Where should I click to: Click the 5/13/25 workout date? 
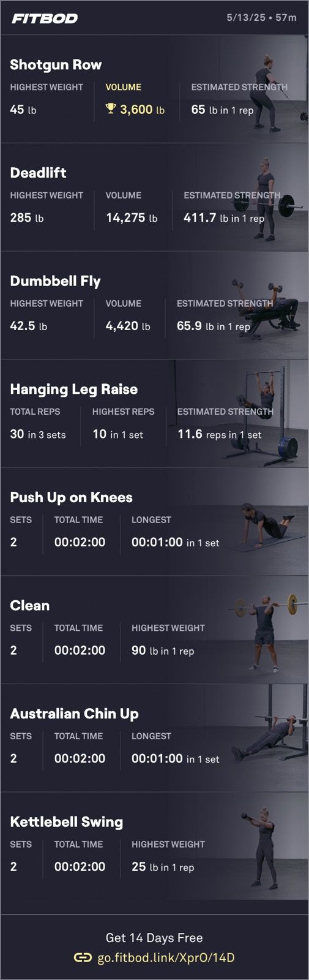[x=246, y=18]
